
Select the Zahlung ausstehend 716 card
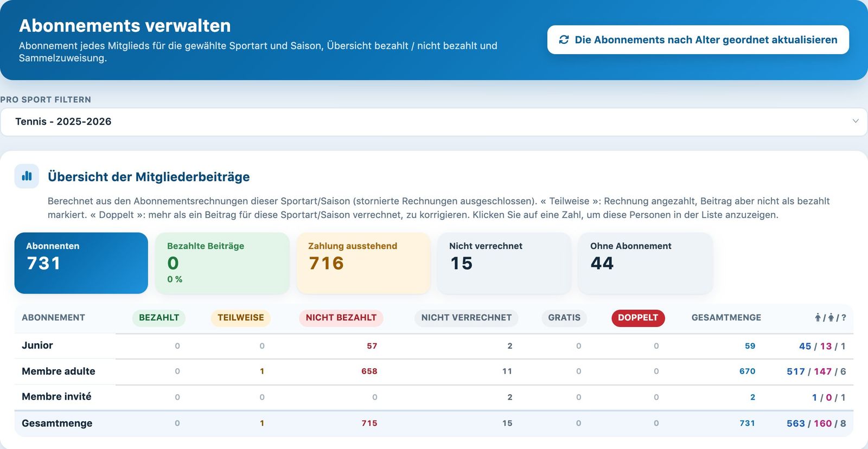pos(363,263)
